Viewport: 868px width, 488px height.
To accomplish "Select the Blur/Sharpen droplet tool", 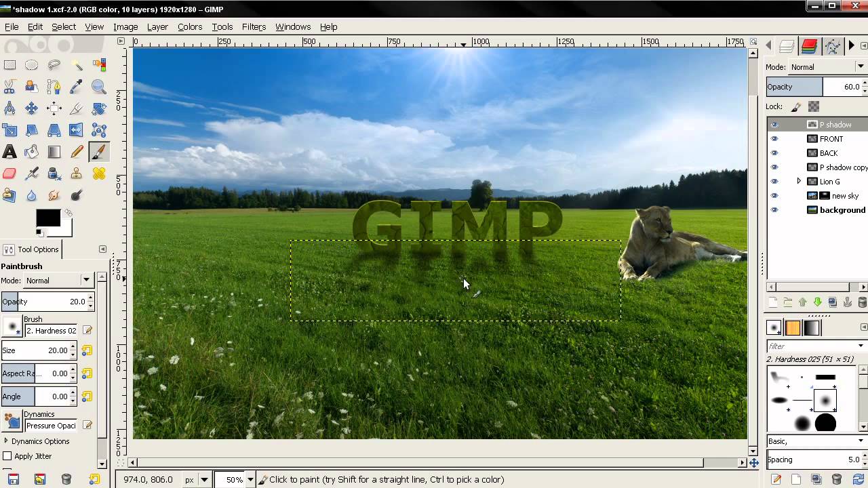I will (x=31, y=195).
